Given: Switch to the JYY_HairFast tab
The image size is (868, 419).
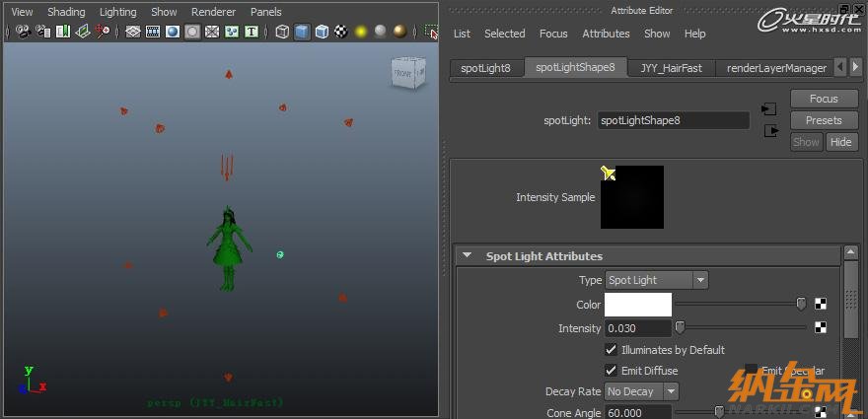Looking at the screenshot, I should coord(671,68).
